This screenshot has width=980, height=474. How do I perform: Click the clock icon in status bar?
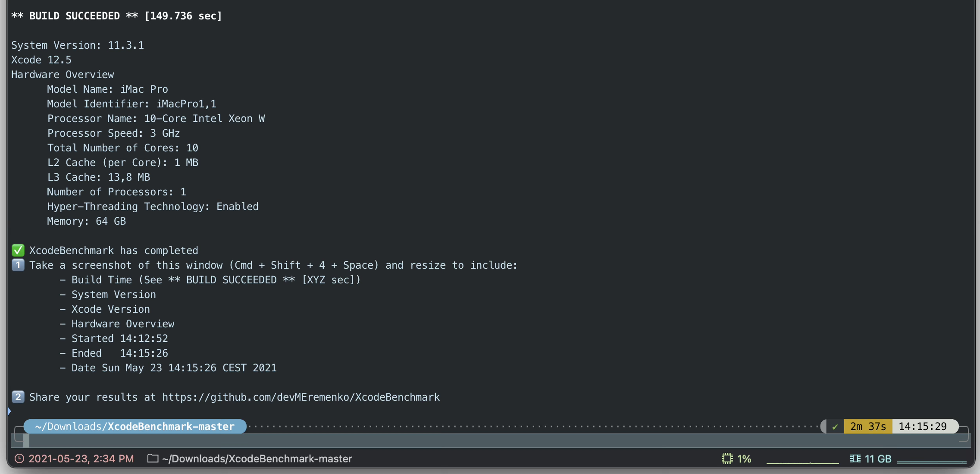(19, 458)
